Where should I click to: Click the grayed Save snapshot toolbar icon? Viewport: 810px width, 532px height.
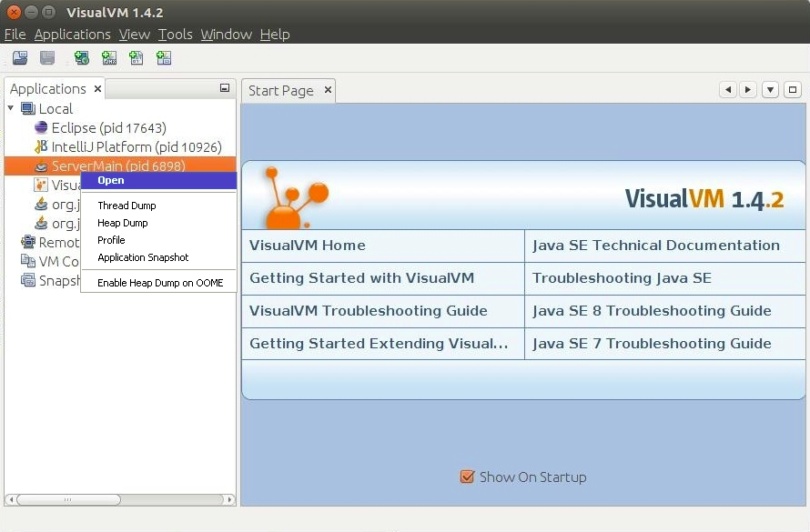click(x=47, y=58)
